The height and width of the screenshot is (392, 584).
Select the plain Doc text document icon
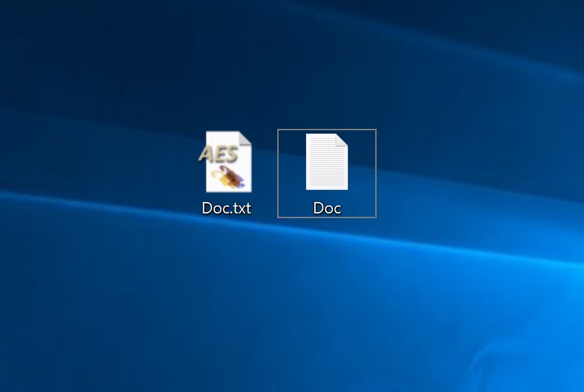(x=327, y=162)
